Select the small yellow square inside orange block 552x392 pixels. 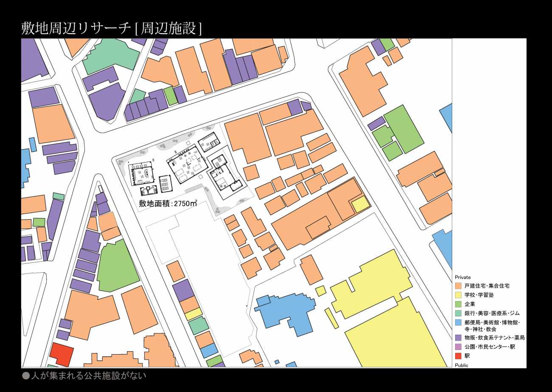361,205
